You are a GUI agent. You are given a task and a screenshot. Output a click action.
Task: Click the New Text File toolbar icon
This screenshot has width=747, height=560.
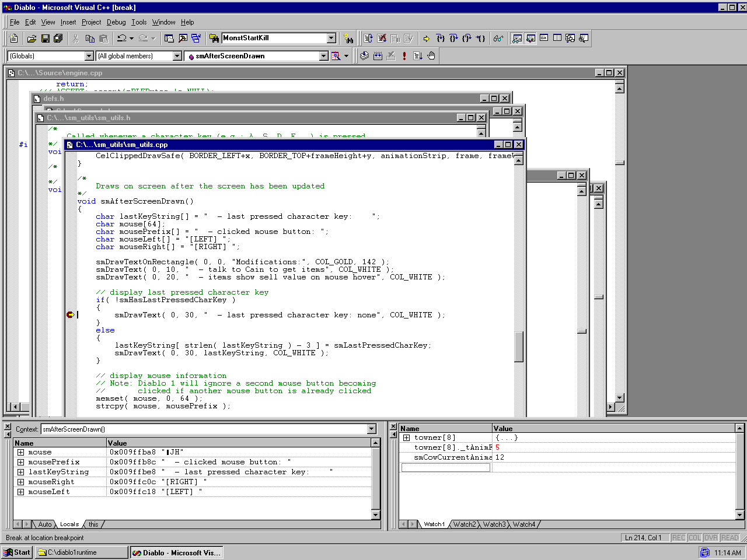tap(14, 38)
